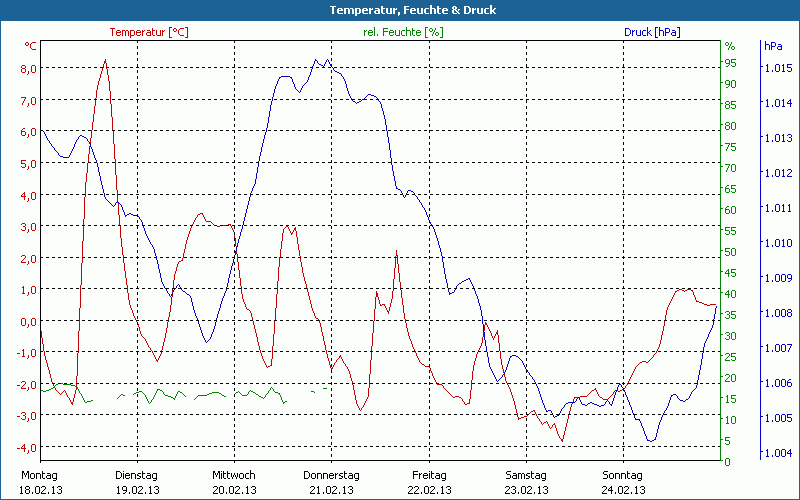Click the date '21.02.13' on the time axis
The width and height of the screenshot is (800, 500).
331,490
